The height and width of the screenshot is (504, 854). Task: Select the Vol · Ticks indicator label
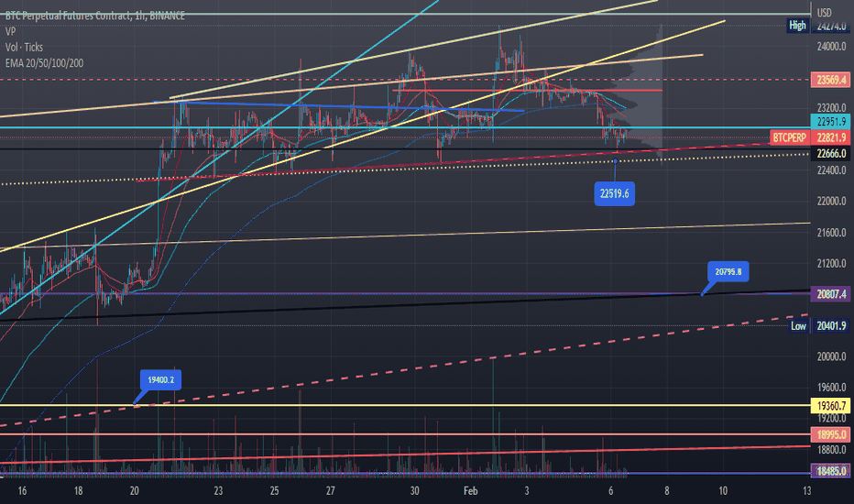click(x=24, y=48)
